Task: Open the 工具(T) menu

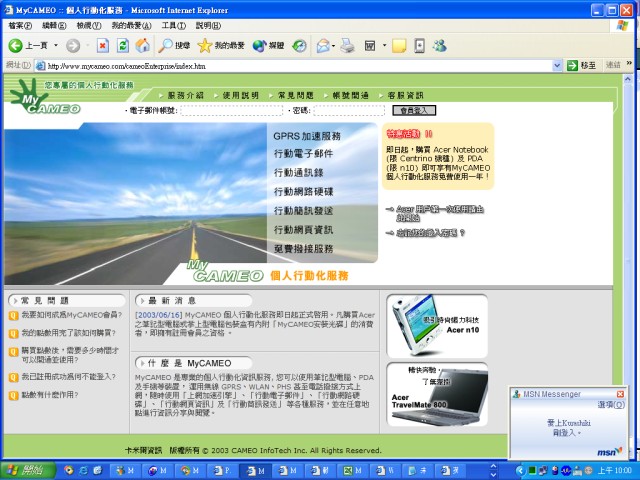Action: pyautogui.click(x=173, y=26)
